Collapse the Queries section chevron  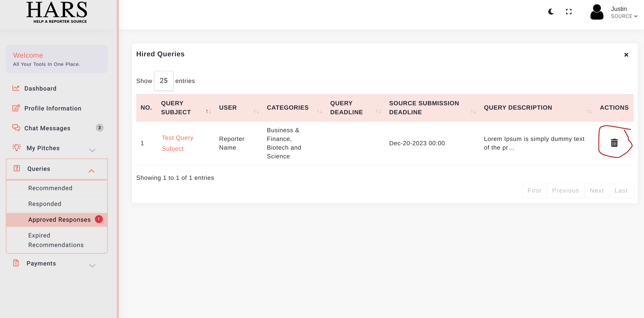pos(91,171)
